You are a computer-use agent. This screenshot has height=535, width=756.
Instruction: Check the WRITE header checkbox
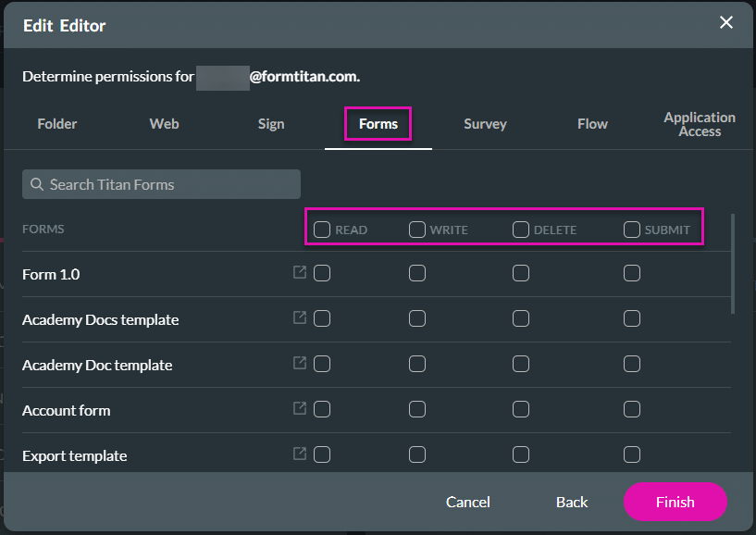point(417,230)
